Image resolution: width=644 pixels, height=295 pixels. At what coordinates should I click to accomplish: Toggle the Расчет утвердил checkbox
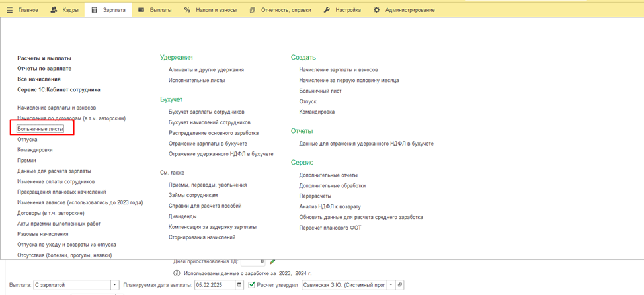252,284
